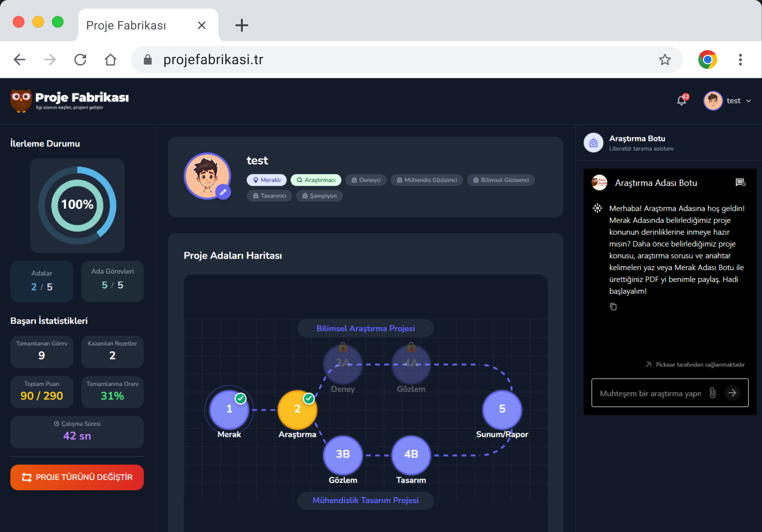This screenshot has height=532, width=762.
Task: Click the attachment paperclip icon
Action: click(x=712, y=393)
